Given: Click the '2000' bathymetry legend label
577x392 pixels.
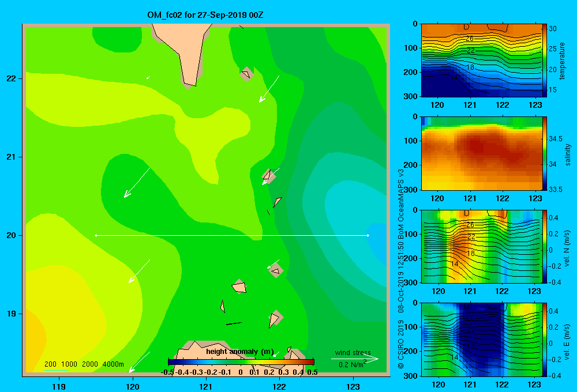Looking at the screenshot, I should pyautogui.click(x=90, y=364).
